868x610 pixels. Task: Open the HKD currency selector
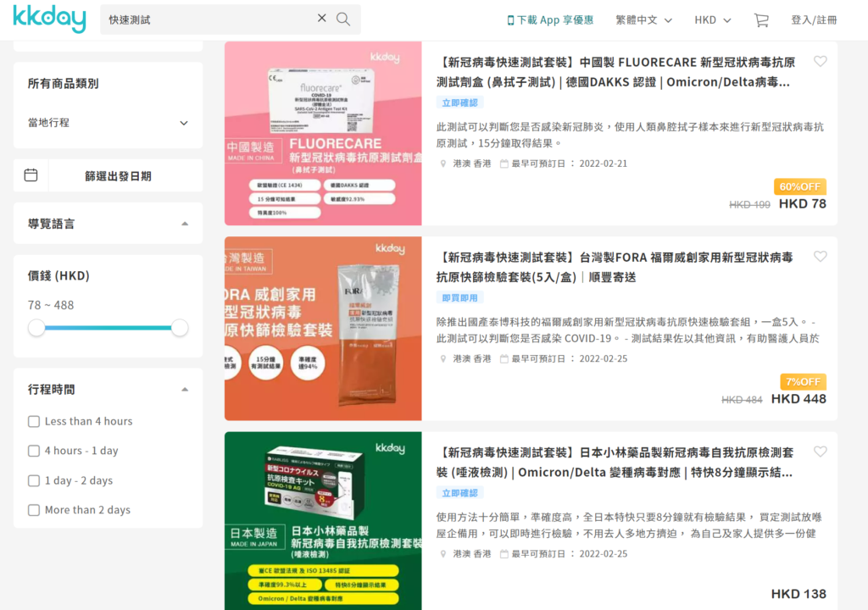coord(712,19)
